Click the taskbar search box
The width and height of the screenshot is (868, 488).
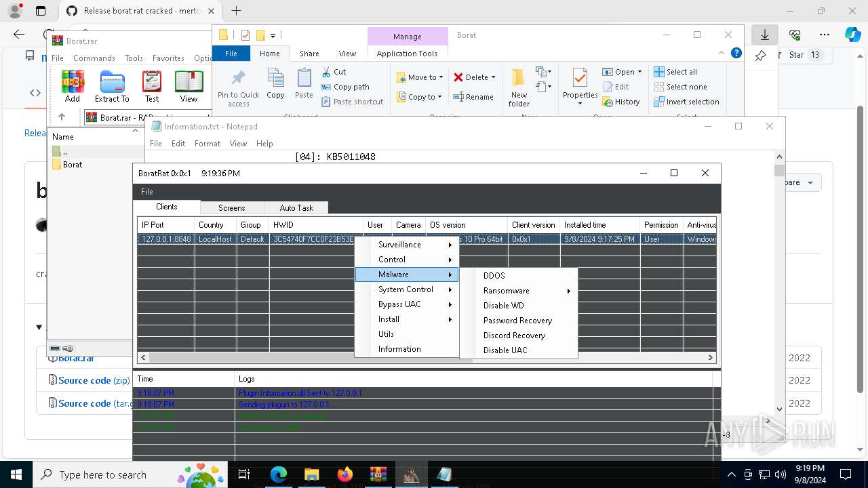pos(129,475)
